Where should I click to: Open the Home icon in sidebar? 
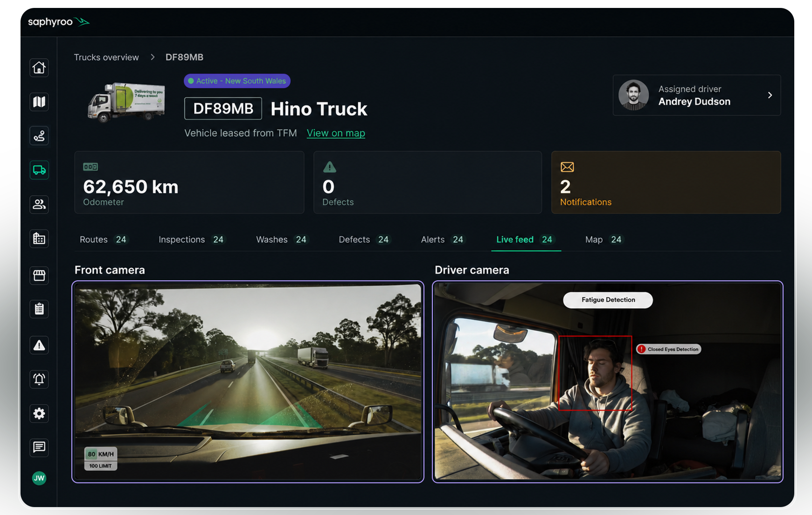(39, 68)
